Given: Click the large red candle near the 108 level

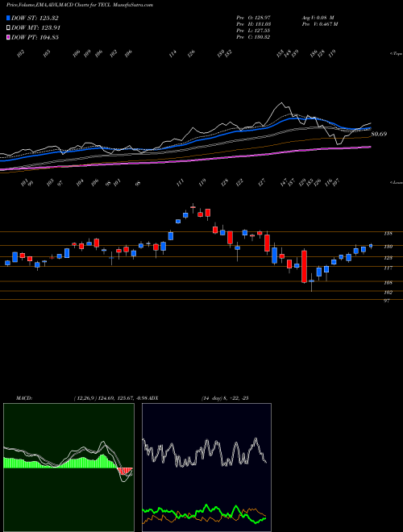Looking at the screenshot, I should tap(305, 267).
